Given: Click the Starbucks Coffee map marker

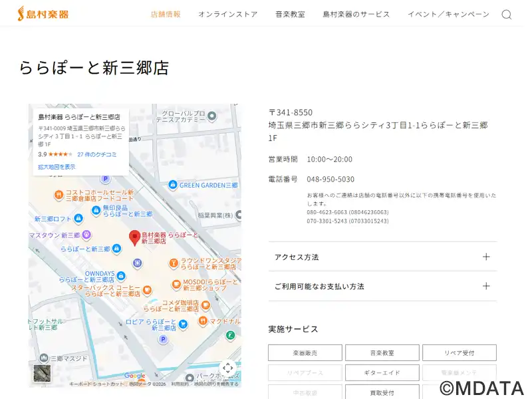Looking at the screenshot, I should [x=147, y=290].
